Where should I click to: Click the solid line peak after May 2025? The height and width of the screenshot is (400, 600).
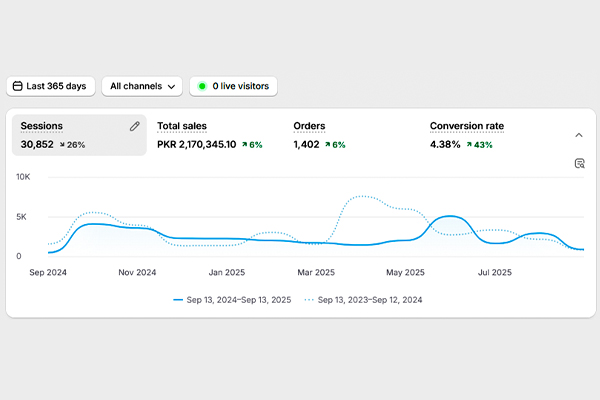(x=452, y=216)
